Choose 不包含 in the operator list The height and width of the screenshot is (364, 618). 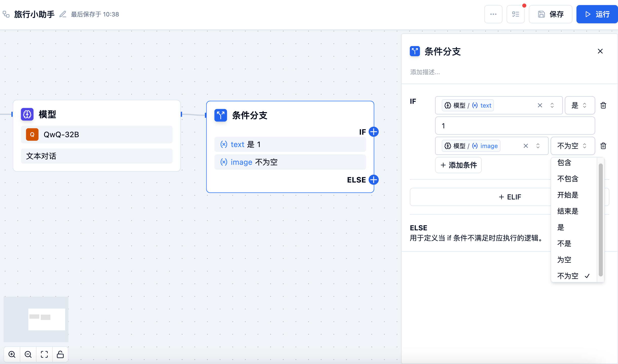click(568, 179)
